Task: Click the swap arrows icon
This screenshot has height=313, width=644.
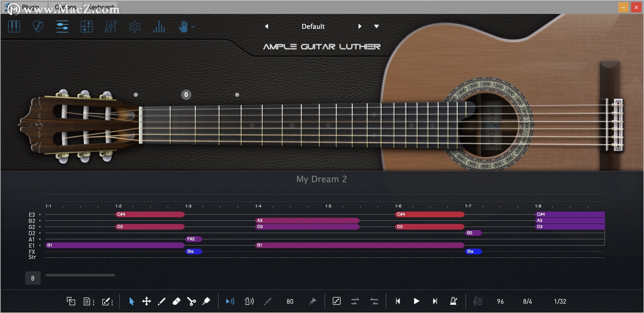Action: [x=355, y=301]
